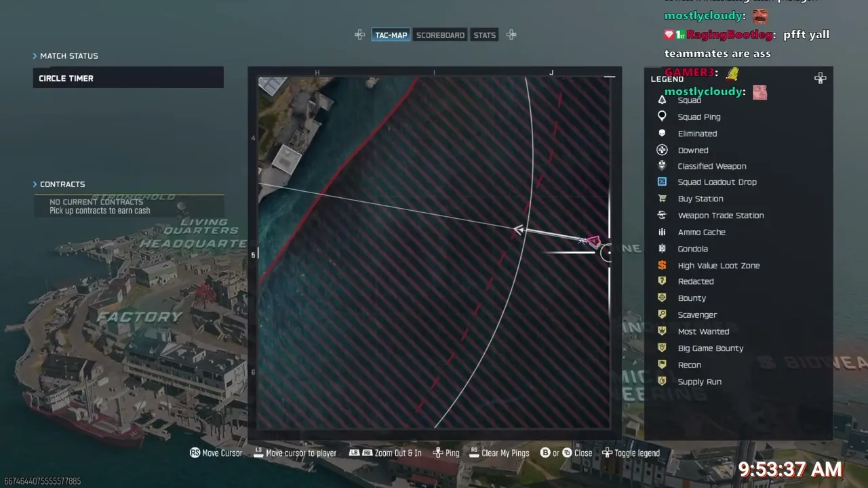Click the Bounty contract icon
868x488 pixels.
[x=662, y=298]
